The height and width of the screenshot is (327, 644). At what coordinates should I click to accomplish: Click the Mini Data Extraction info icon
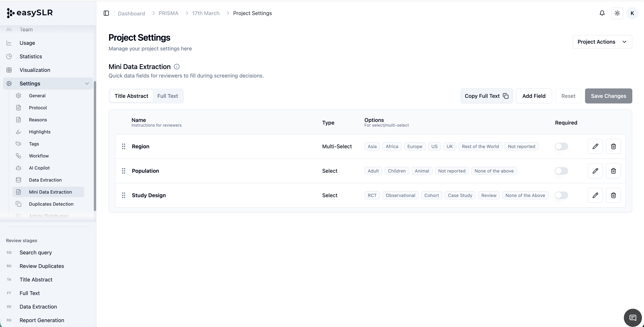(x=177, y=67)
